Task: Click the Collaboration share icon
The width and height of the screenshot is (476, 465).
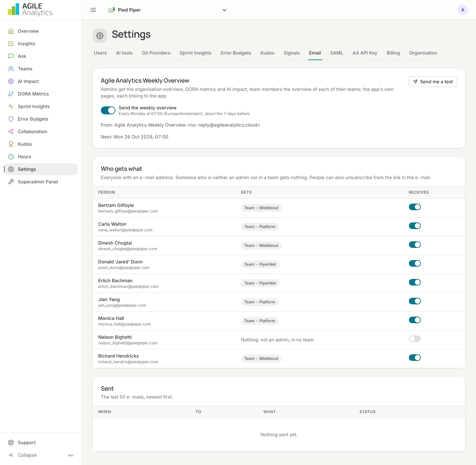Action: click(x=11, y=132)
